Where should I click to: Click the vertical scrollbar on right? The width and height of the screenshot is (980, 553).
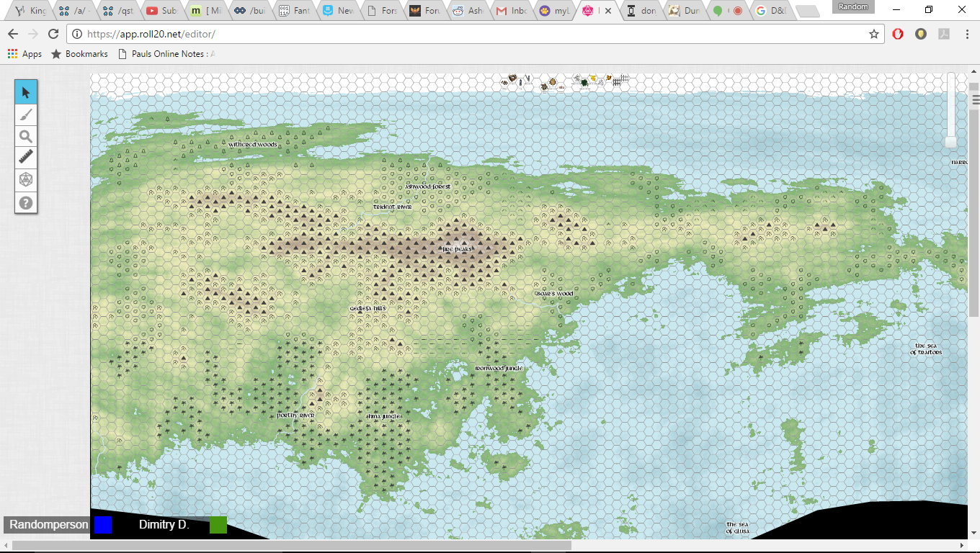pos(974,212)
